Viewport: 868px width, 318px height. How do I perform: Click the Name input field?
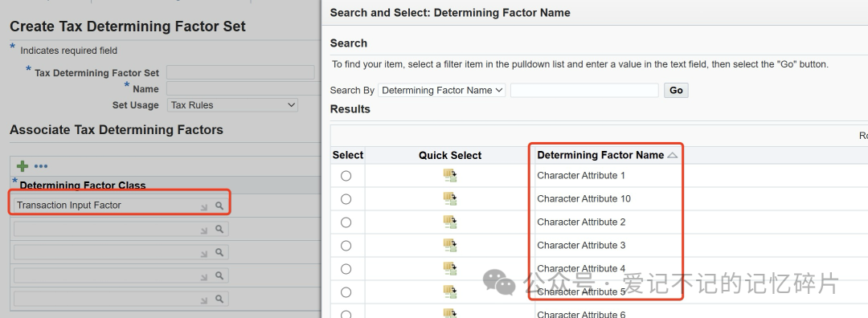pos(244,88)
